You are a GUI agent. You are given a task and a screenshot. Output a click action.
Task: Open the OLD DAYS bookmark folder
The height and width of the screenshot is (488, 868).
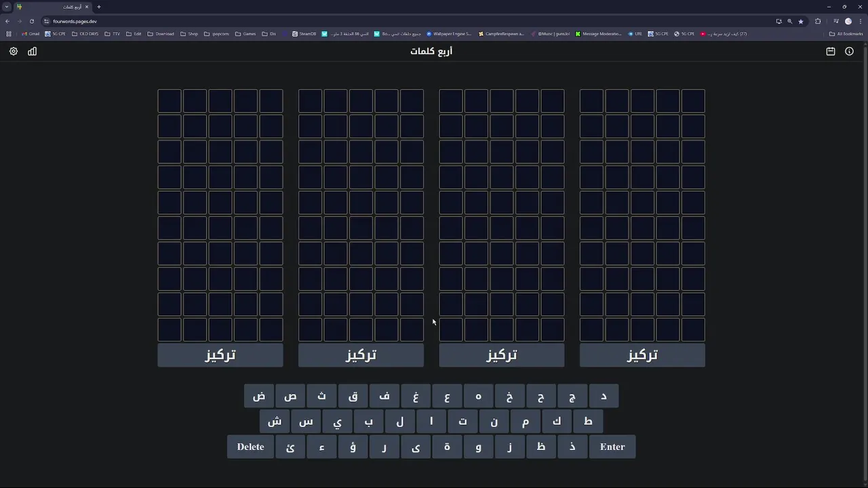click(x=85, y=34)
